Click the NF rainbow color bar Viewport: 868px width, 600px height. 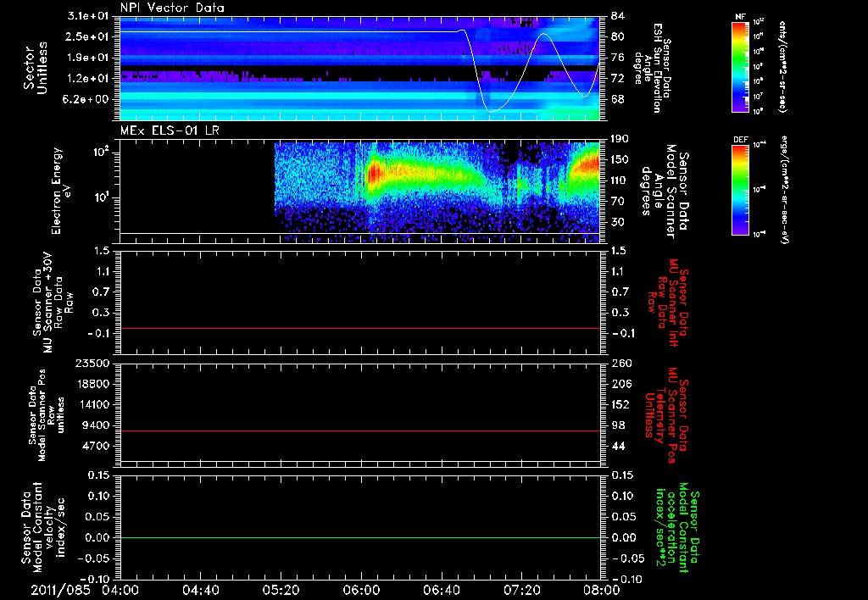coord(740,67)
